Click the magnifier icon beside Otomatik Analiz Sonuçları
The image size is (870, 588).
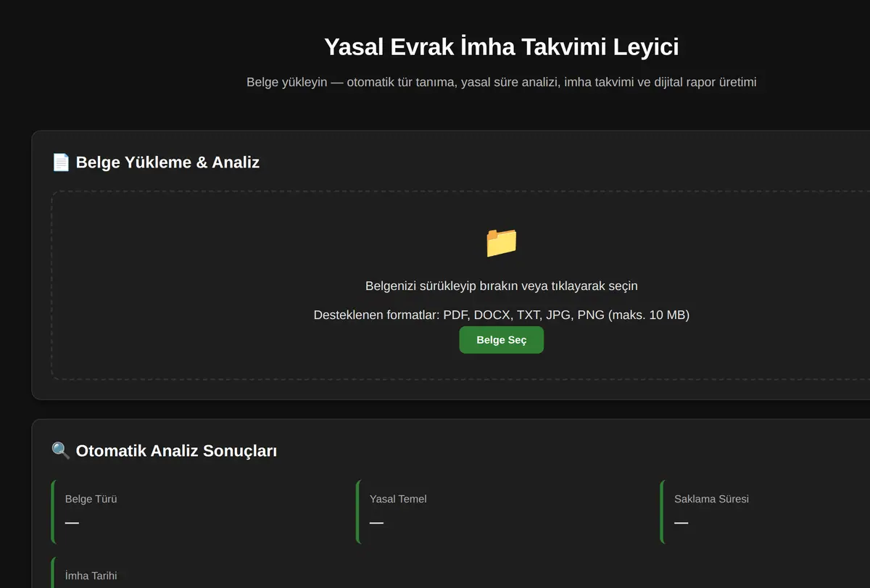61,451
